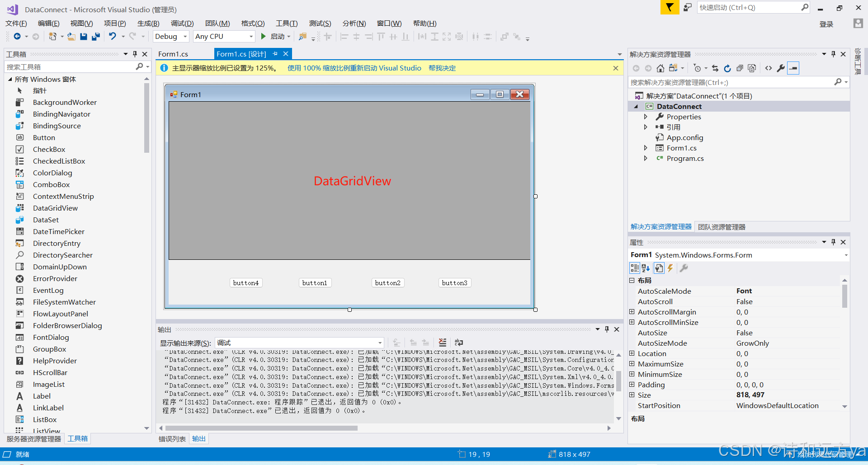Select App.config in Solution Explorer
Viewport: 868px width, 465px height.
coord(685,137)
